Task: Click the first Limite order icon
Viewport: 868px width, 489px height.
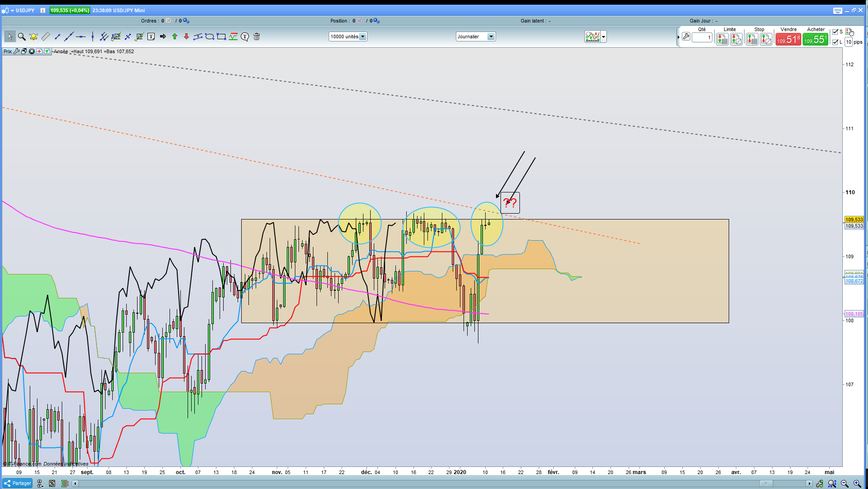Action: (x=722, y=39)
